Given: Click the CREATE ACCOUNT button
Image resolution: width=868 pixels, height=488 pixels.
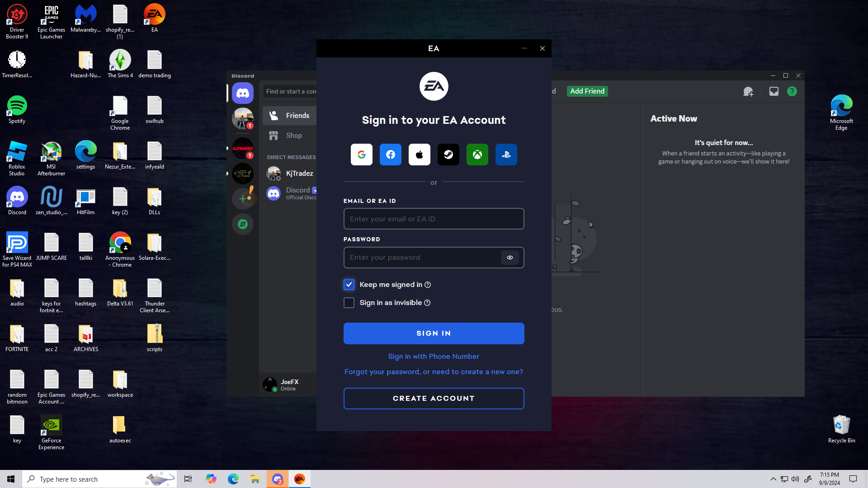Looking at the screenshot, I should pyautogui.click(x=434, y=399).
